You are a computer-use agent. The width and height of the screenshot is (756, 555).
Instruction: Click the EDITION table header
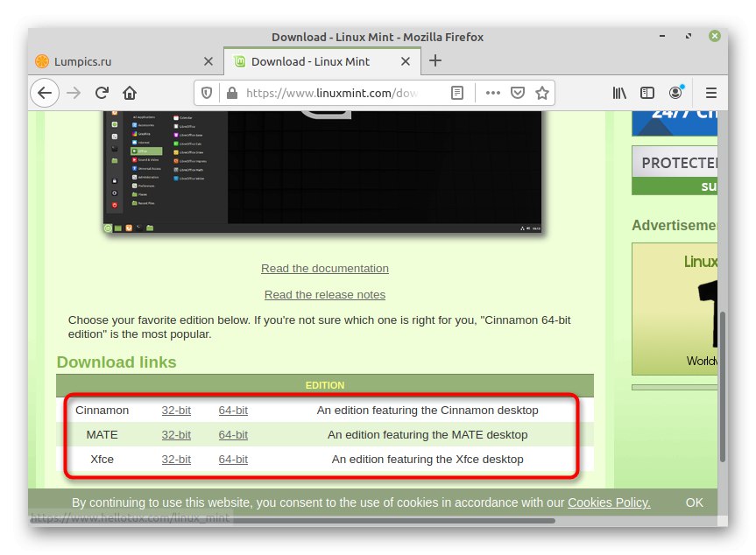click(324, 385)
